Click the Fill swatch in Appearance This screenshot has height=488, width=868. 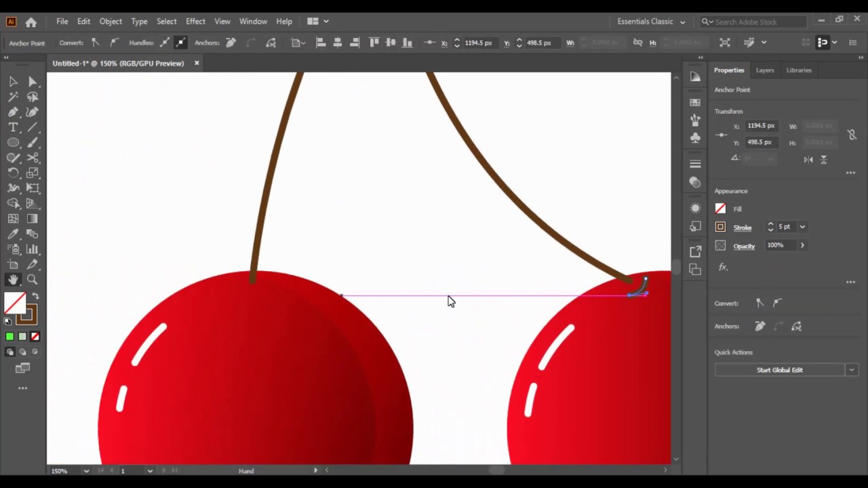[720, 209]
